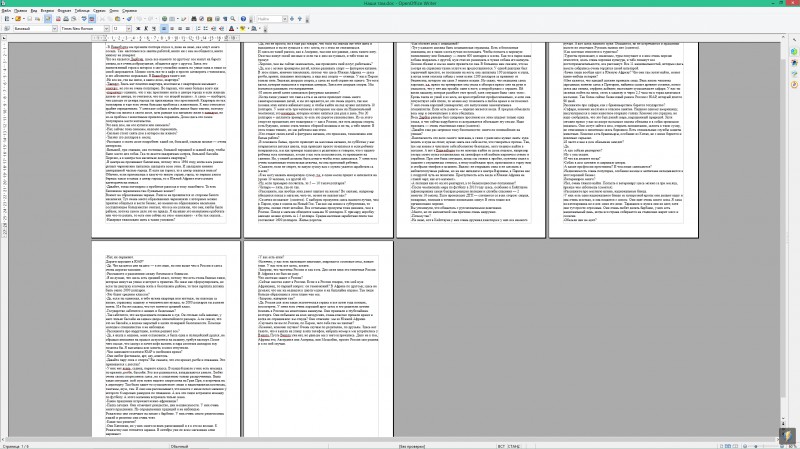
Task: Expand the search history dropdown
Action: click(x=285, y=19)
